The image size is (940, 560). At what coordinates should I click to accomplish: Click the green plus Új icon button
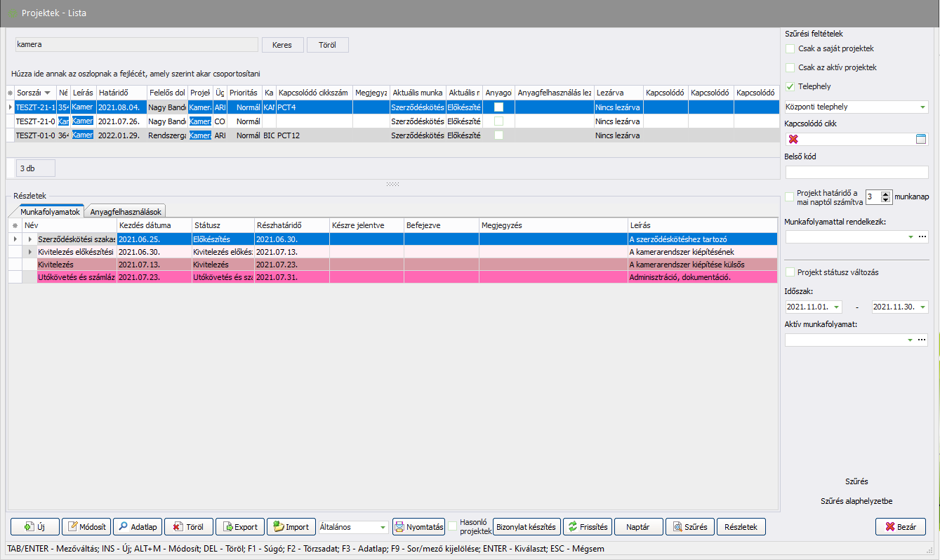34,527
